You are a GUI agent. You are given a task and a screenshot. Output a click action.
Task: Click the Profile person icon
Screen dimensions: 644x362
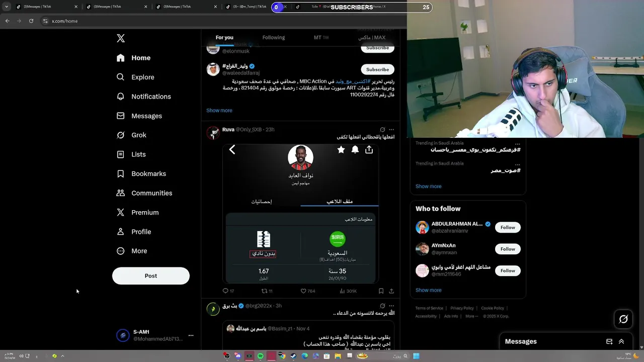point(121,232)
